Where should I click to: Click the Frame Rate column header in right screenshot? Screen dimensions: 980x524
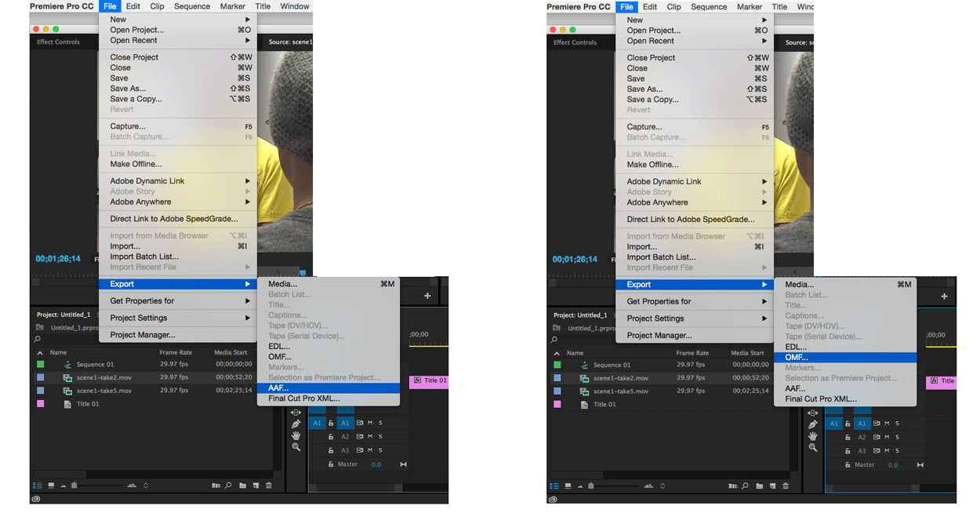click(x=692, y=354)
